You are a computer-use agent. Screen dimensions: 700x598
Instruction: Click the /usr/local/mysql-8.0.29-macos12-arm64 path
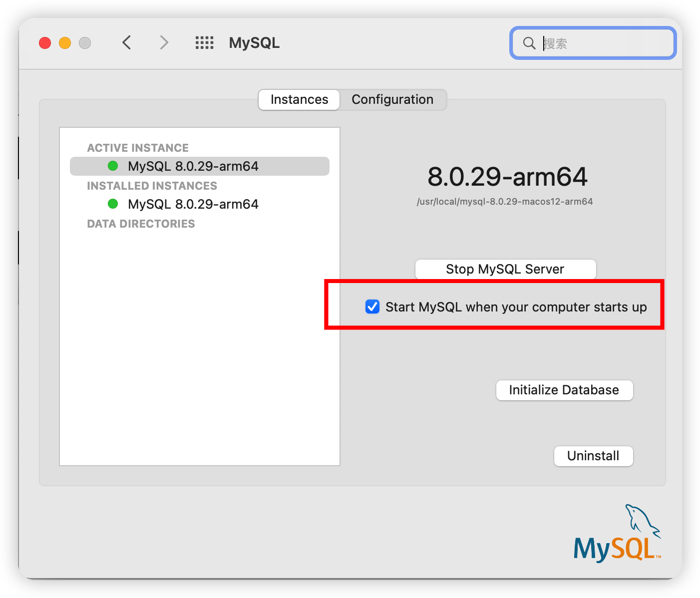coord(505,202)
